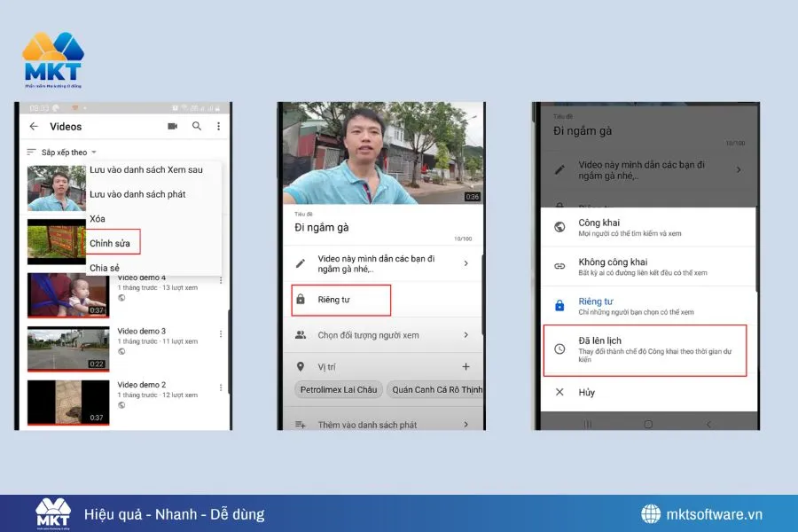Viewport: 798px width, 532px height.
Task: Tap the back arrow beside Videos
Action: [34, 127]
